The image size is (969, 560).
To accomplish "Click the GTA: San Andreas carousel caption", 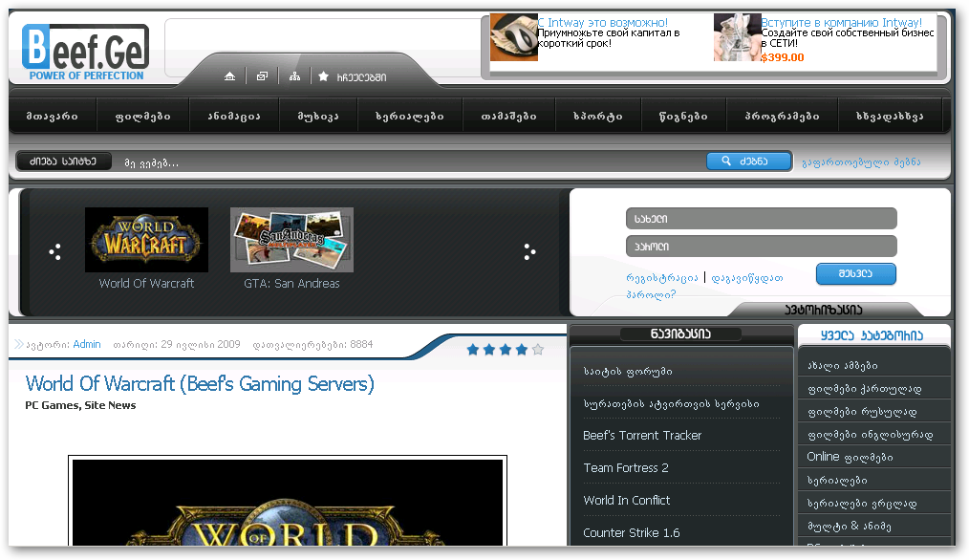I will 291,283.
